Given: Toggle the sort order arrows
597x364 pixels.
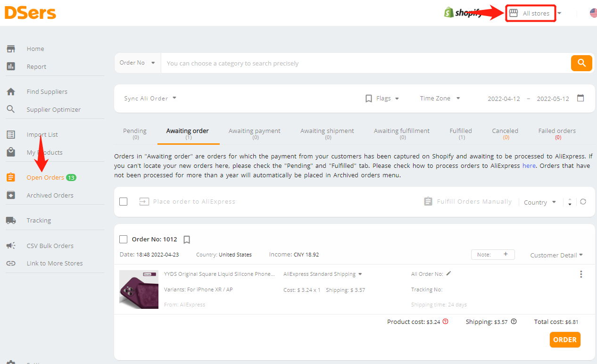Looking at the screenshot, I should point(570,202).
